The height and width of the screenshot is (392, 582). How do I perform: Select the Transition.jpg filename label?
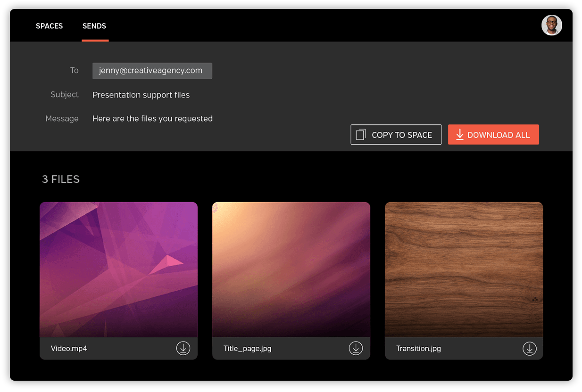pyautogui.click(x=418, y=349)
